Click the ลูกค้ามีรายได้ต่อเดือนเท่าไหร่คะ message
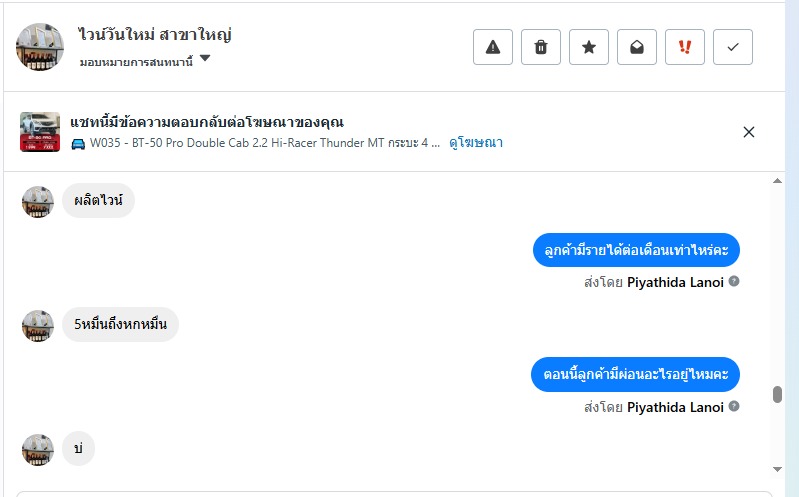The width and height of the screenshot is (799, 497). tap(636, 251)
